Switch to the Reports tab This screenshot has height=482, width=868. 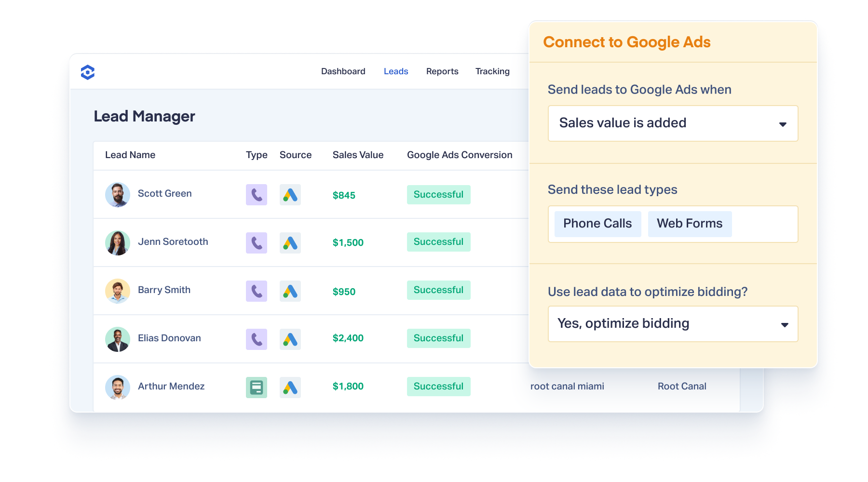pos(442,71)
